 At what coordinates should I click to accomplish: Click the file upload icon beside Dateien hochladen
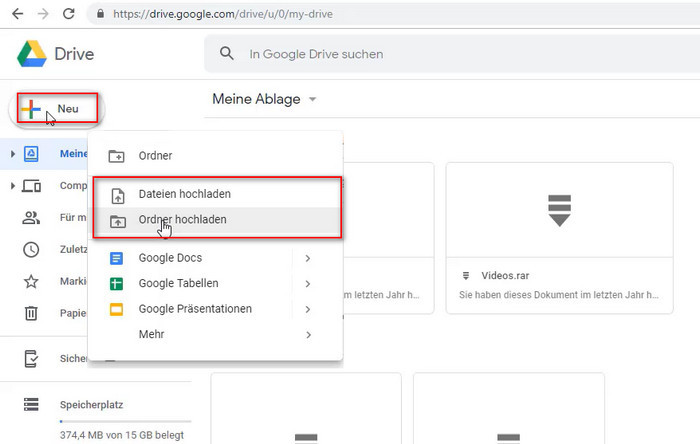click(118, 195)
